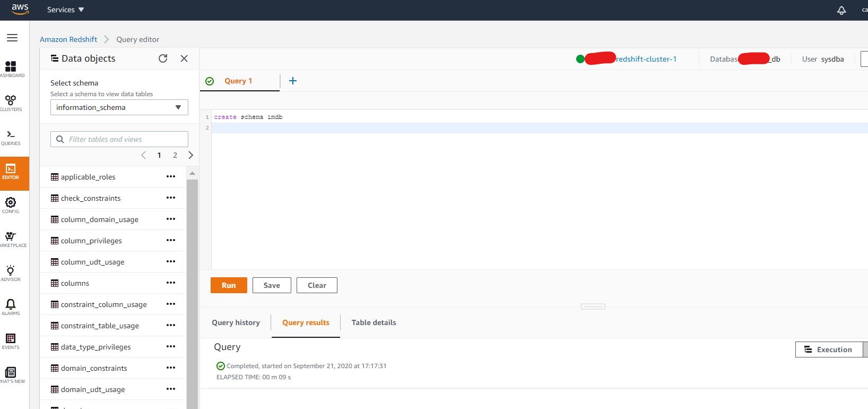The height and width of the screenshot is (409, 868).
Task: Open check_constraints table
Action: pyautogui.click(x=91, y=198)
